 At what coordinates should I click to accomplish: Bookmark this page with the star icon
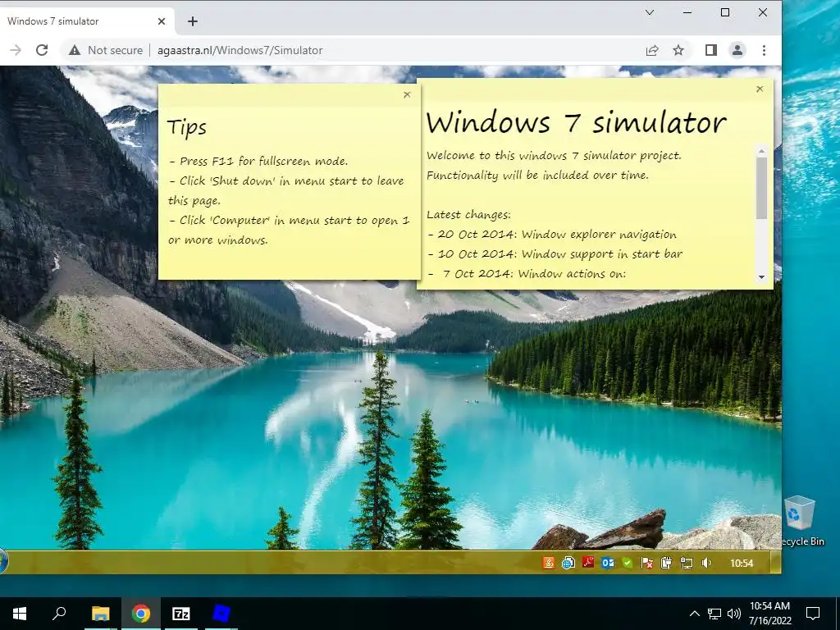coord(678,50)
